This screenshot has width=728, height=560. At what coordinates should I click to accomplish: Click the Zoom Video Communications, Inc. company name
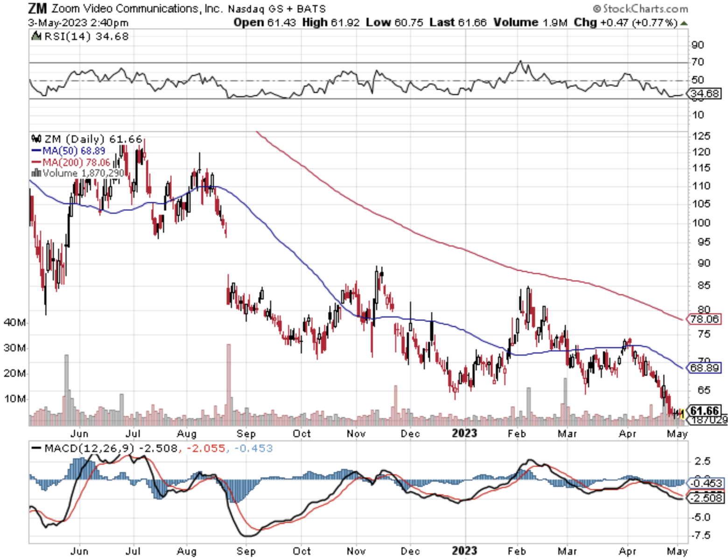pyautogui.click(x=137, y=8)
